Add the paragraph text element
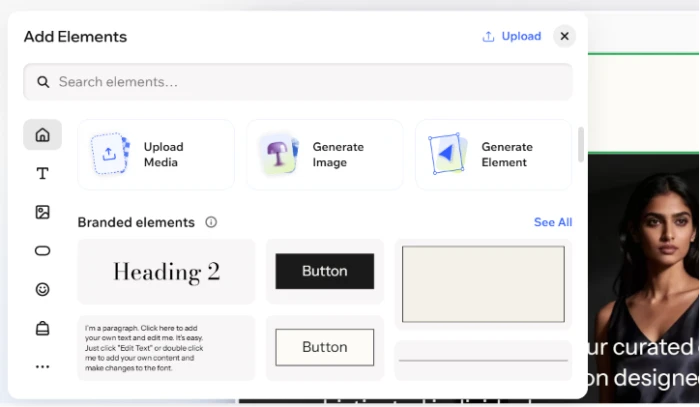The image size is (700, 407). 166,348
